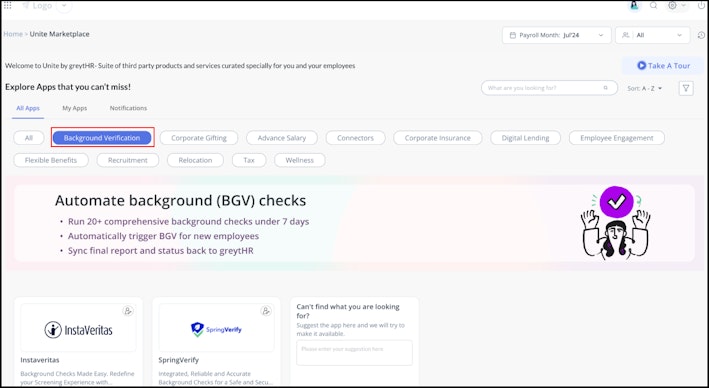Expand the Sort A-Z dropdown
Screen dimensions: 709x388
644,88
